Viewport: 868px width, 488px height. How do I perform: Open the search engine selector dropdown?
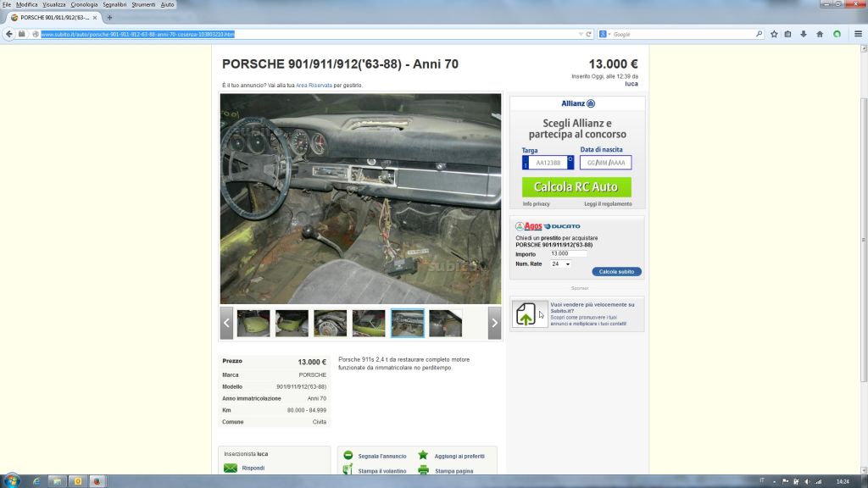tap(604, 34)
